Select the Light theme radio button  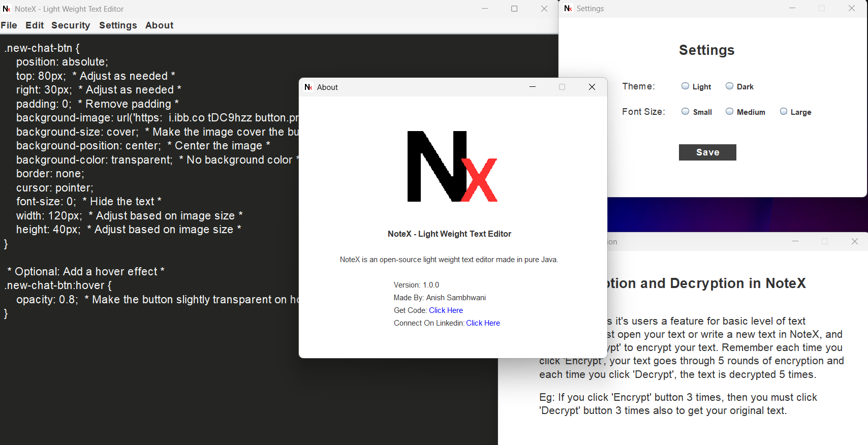[686, 86]
